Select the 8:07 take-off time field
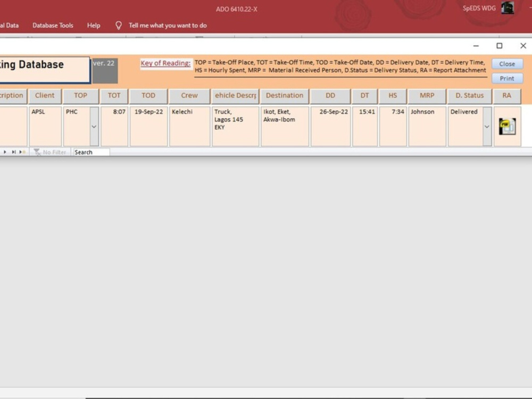The height and width of the screenshot is (399, 532). [114, 127]
